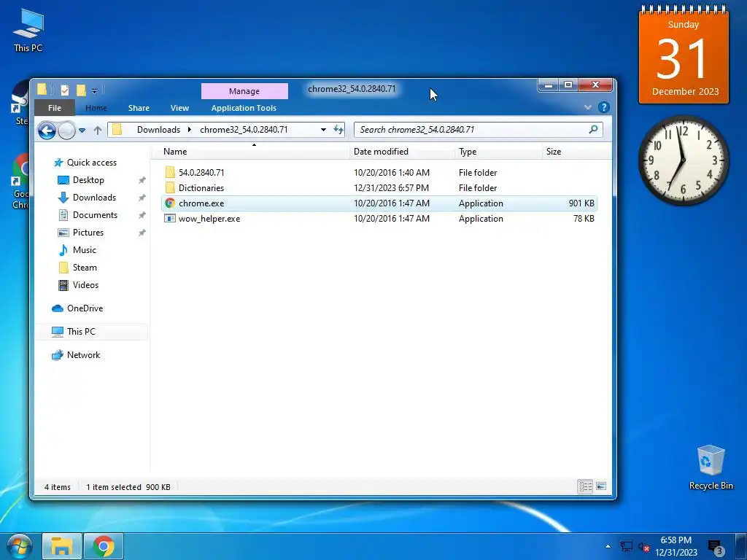Select the Dictionaries folder

pyautogui.click(x=201, y=187)
